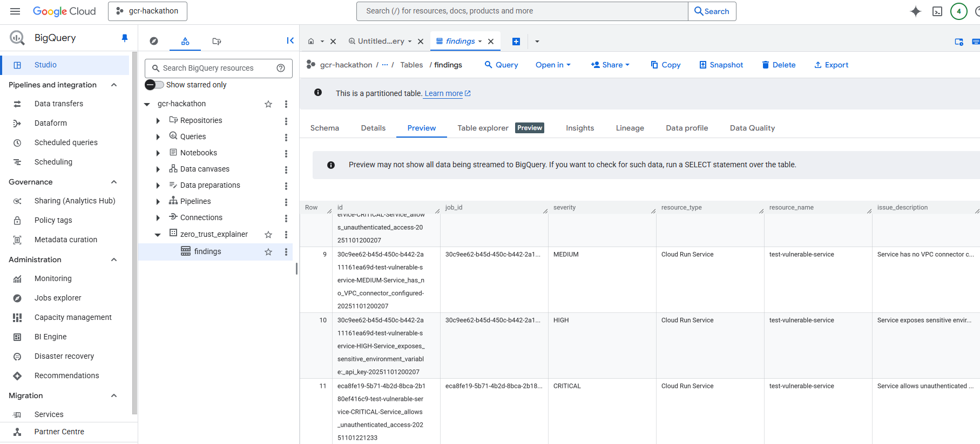
Task: Expand the Connections tree node
Action: pyautogui.click(x=158, y=218)
